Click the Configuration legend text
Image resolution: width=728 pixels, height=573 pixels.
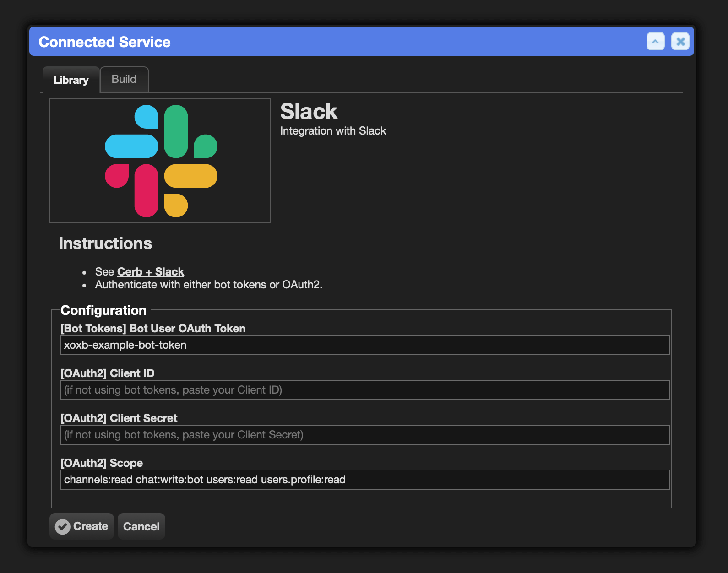103,310
